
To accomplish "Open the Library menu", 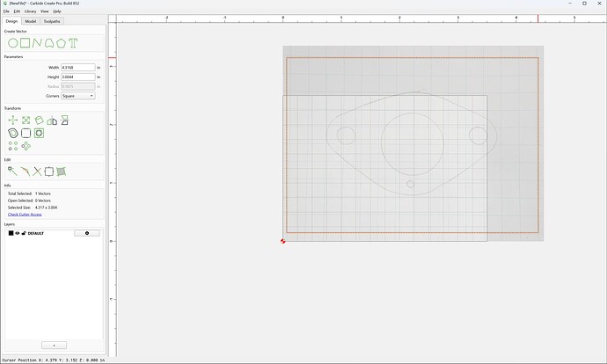I will [x=30, y=11].
